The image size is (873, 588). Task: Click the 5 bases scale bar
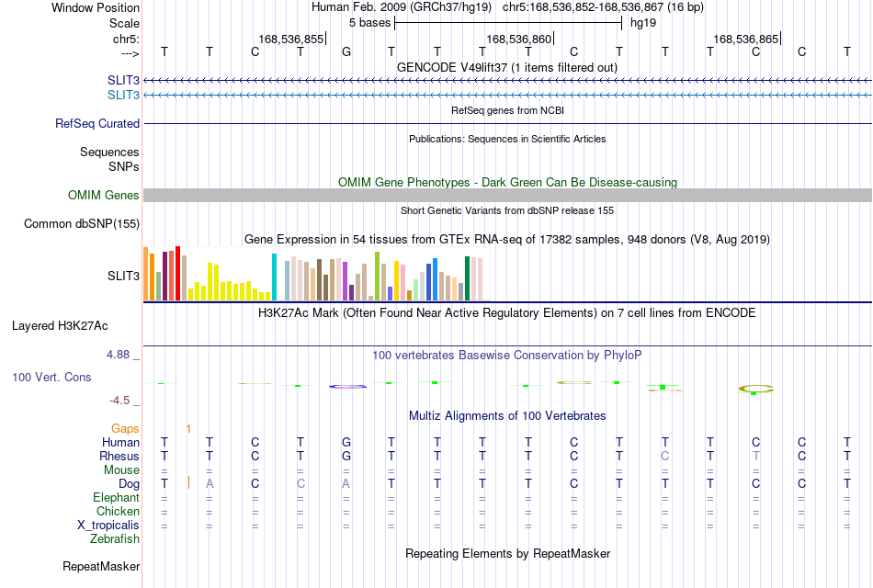coord(508,23)
